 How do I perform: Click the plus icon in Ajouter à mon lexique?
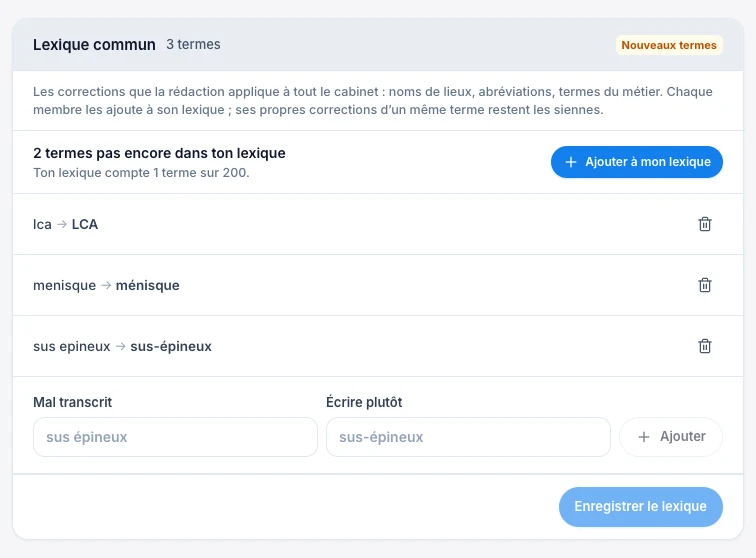click(x=570, y=162)
